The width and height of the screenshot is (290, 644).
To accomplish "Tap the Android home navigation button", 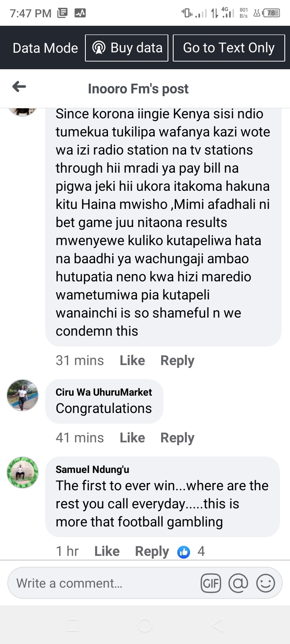I will pyautogui.click(x=145, y=625).
